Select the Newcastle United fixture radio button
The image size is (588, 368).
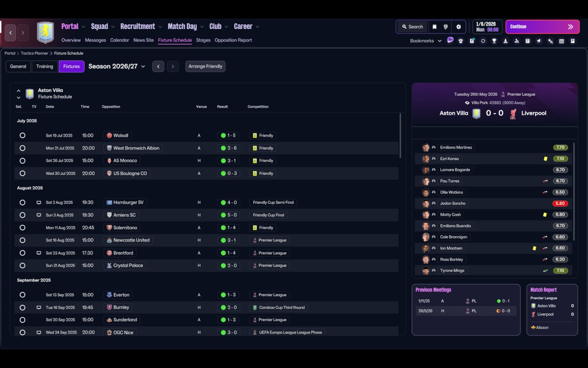[23, 240]
